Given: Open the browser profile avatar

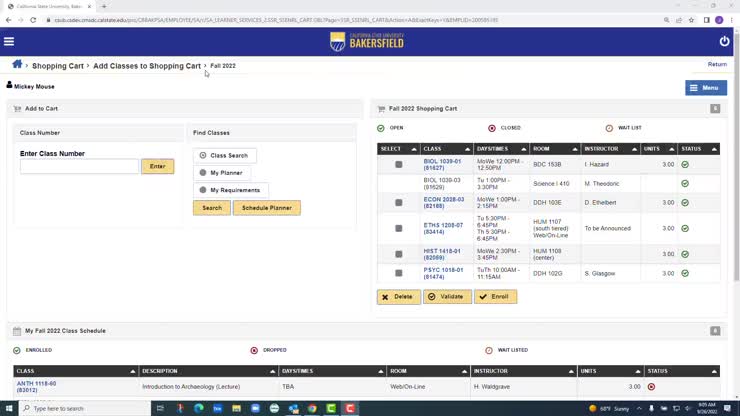Looking at the screenshot, I should [719, 20].
